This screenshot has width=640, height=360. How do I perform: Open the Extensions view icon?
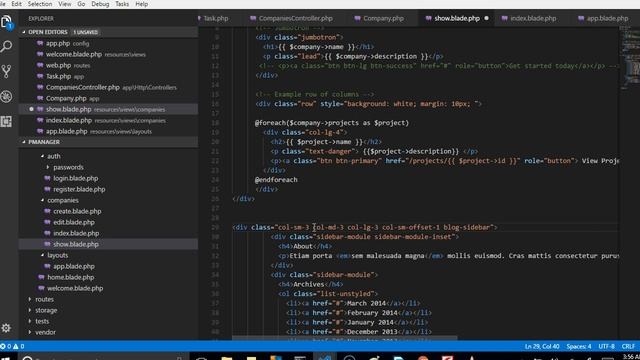tap(7, 121)
